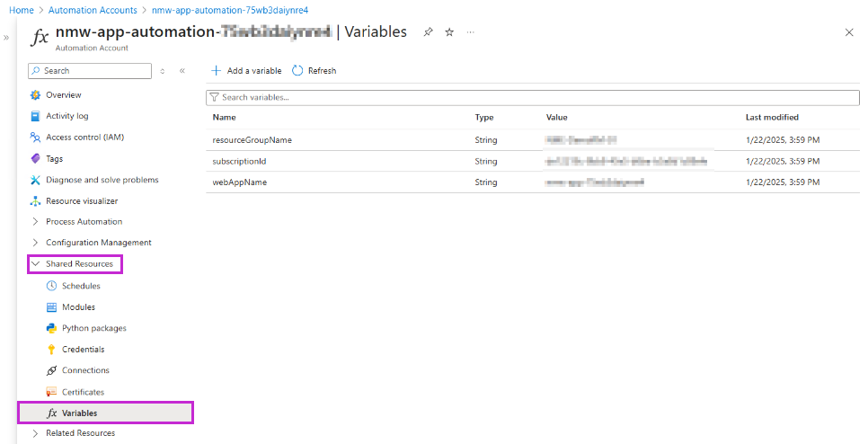The image size is (868, 444).
Task: Click the purple Tags icon
Action: (35, 158)
